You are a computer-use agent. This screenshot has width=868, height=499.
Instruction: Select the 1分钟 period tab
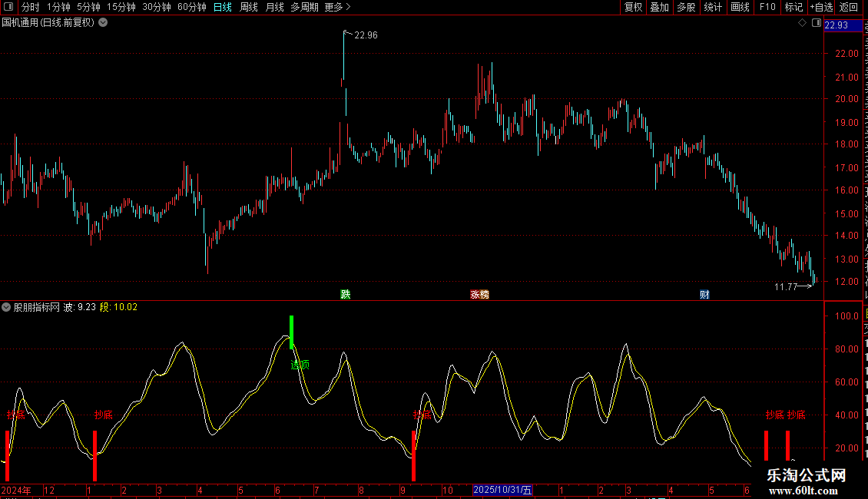click(58, 7)
